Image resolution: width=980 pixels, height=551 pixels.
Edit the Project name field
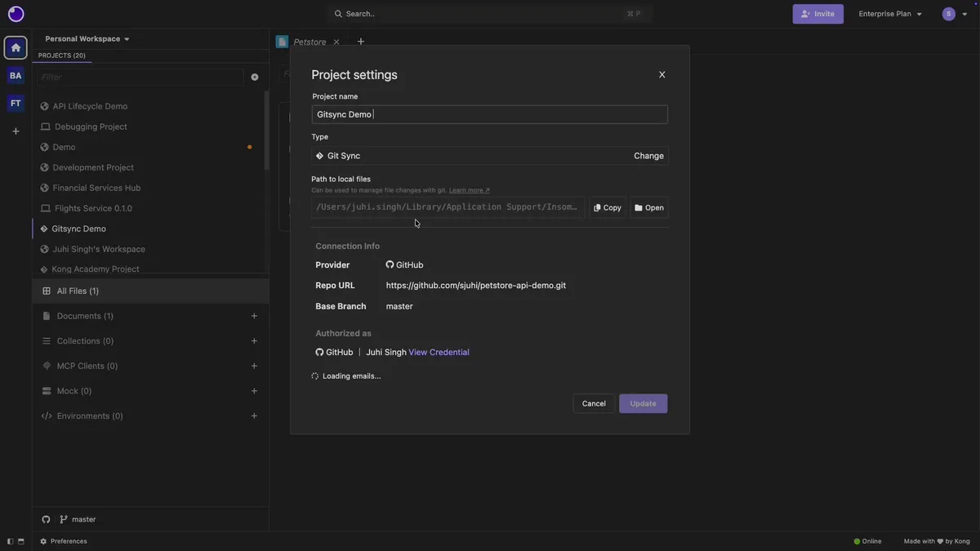(x=490, y=114)
